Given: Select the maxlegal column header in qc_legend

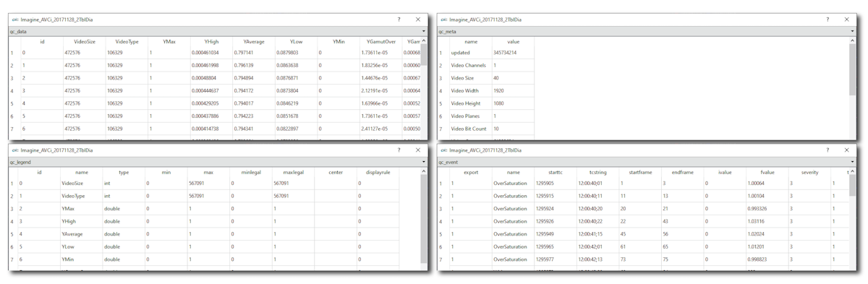Looking at the screenshot, I should [293, 173].
